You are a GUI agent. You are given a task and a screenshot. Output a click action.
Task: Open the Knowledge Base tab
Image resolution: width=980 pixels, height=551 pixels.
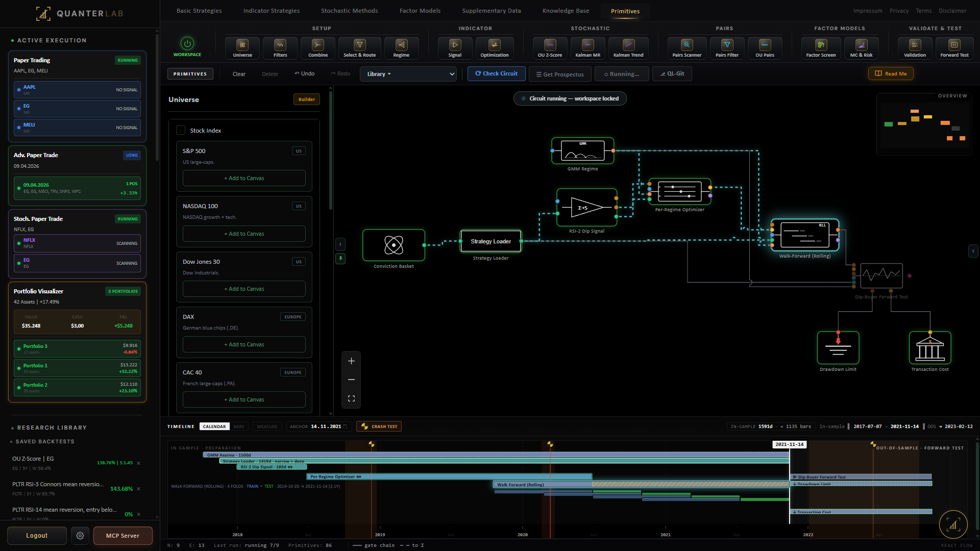pos(566,11)
